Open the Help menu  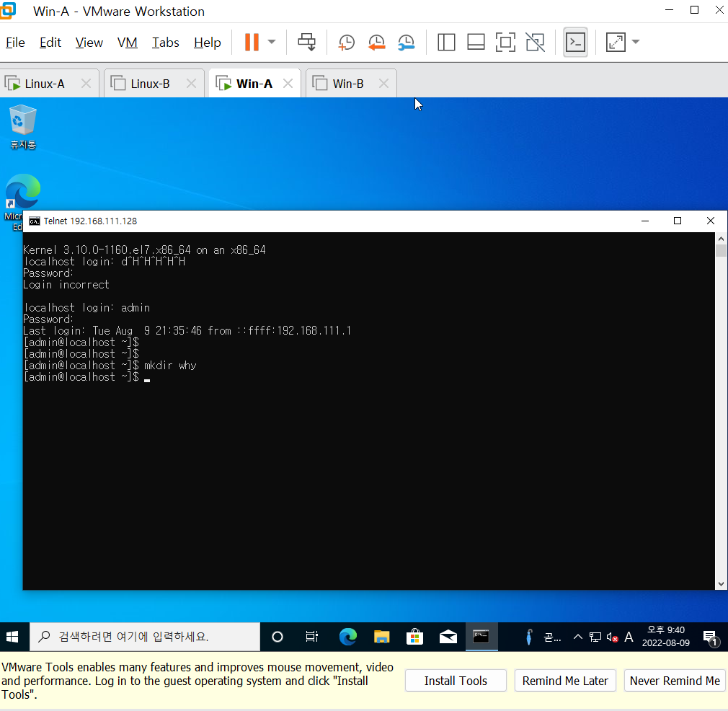[x=207, y=43]
